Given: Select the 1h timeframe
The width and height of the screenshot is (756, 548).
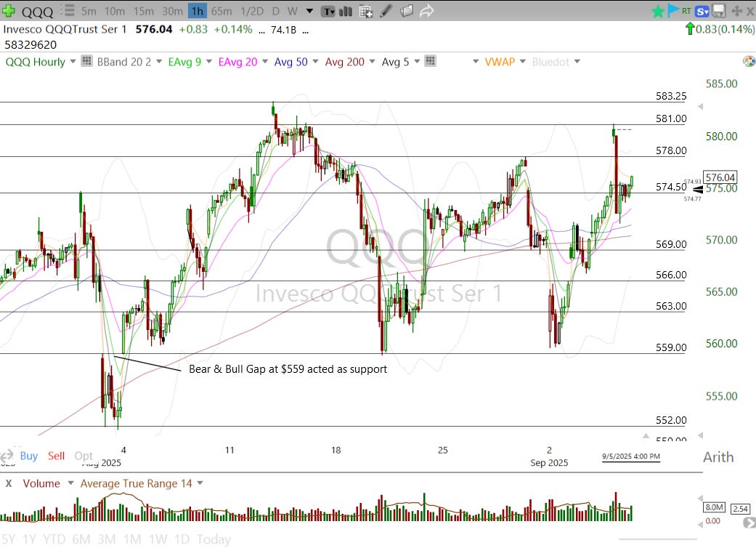Looking at the screenshot, I should 198,11.
